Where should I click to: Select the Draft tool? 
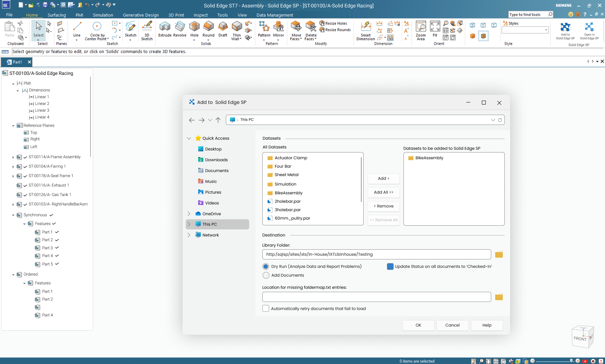tap(223, 29)
